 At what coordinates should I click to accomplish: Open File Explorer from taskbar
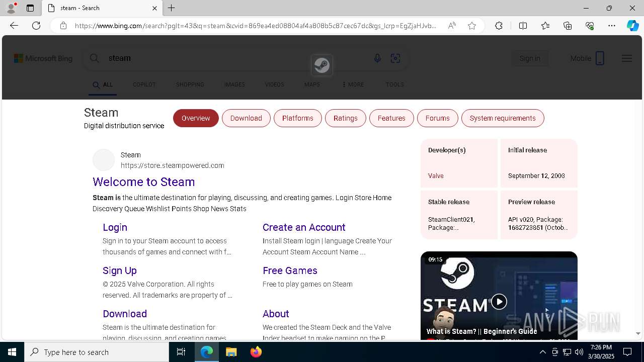[x=231, y=352]
